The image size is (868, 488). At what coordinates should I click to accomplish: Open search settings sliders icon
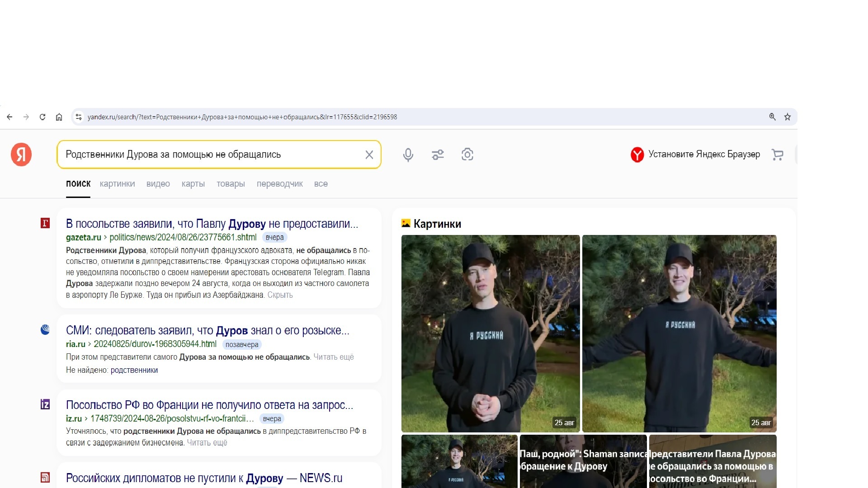click(438, 155)
